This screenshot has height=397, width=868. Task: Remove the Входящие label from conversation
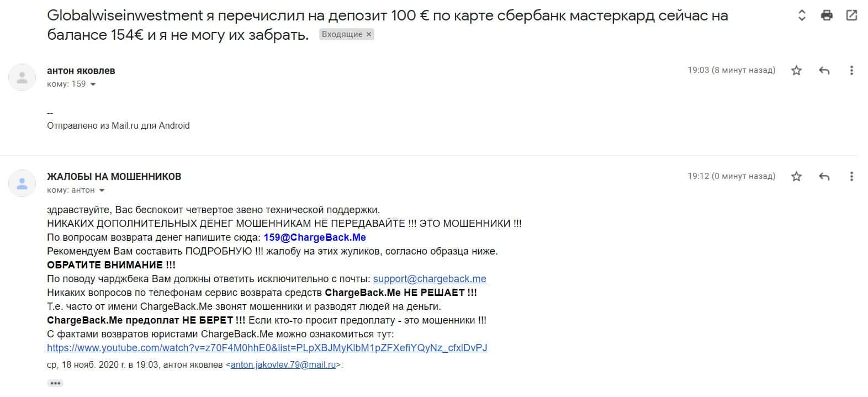coord(369,34)
